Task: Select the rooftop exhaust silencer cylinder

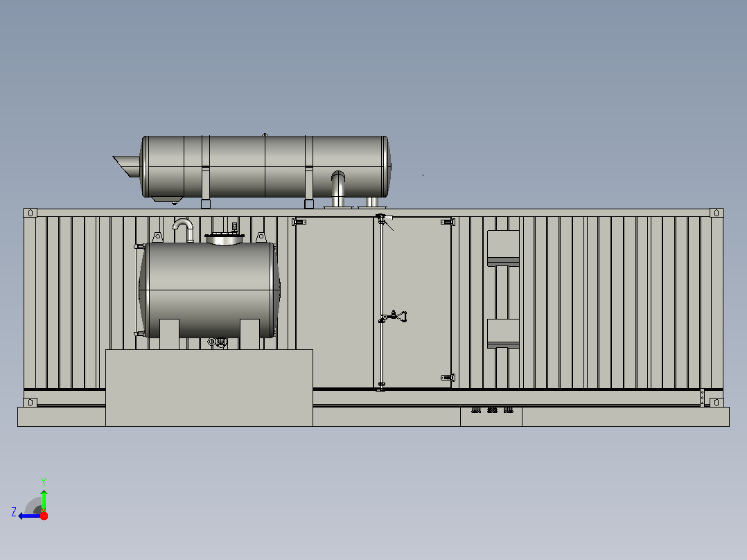Action: [x=266, y=166]
